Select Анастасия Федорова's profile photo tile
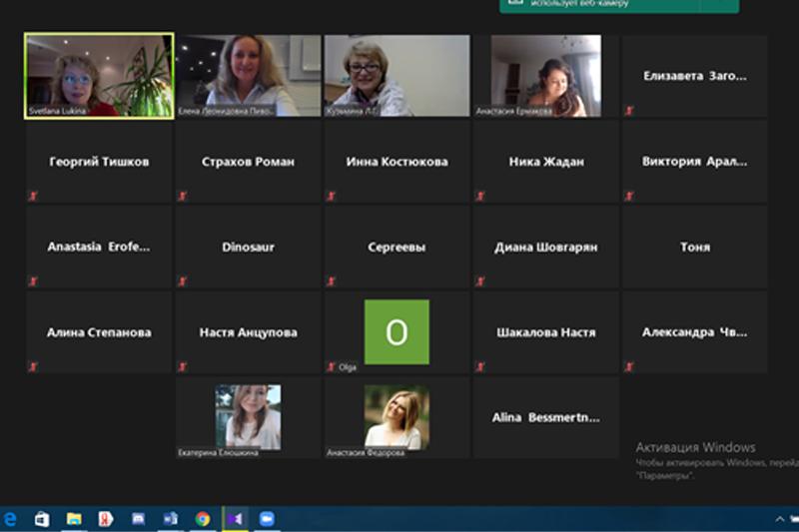The height and width of the screenshot is (532, 799). (397, 417)
